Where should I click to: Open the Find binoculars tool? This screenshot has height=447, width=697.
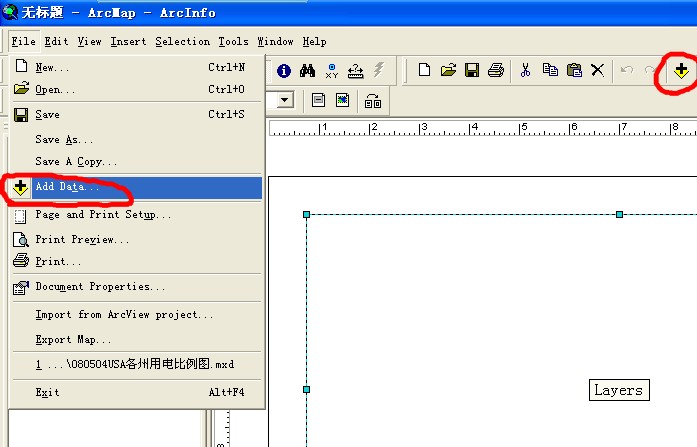point(308,70)
